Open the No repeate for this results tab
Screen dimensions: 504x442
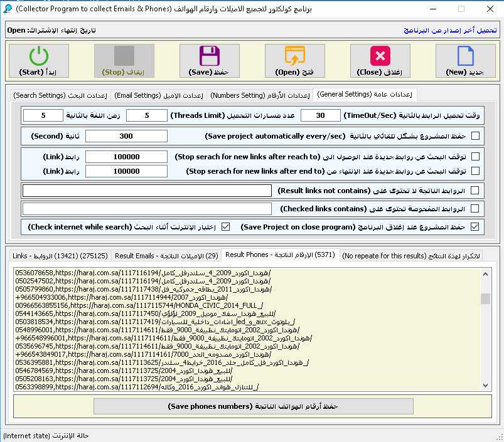click(x=411, y=256)
